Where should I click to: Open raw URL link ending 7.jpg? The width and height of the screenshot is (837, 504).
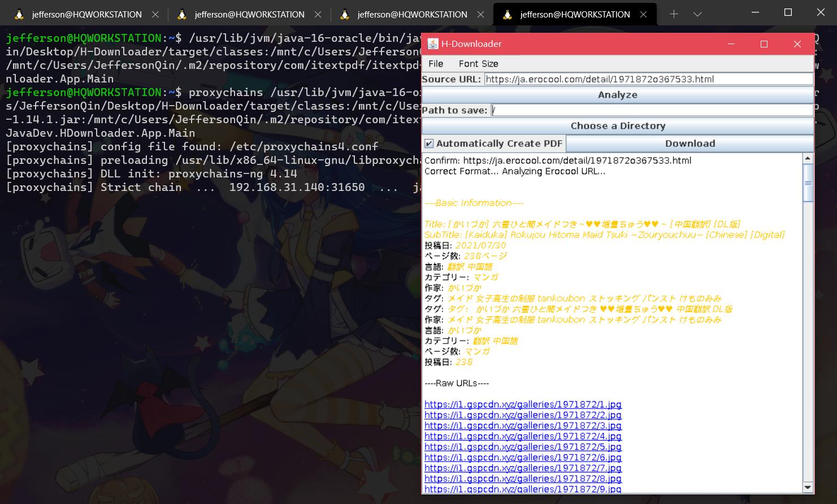pyautogui.click(x=523, y=468)
